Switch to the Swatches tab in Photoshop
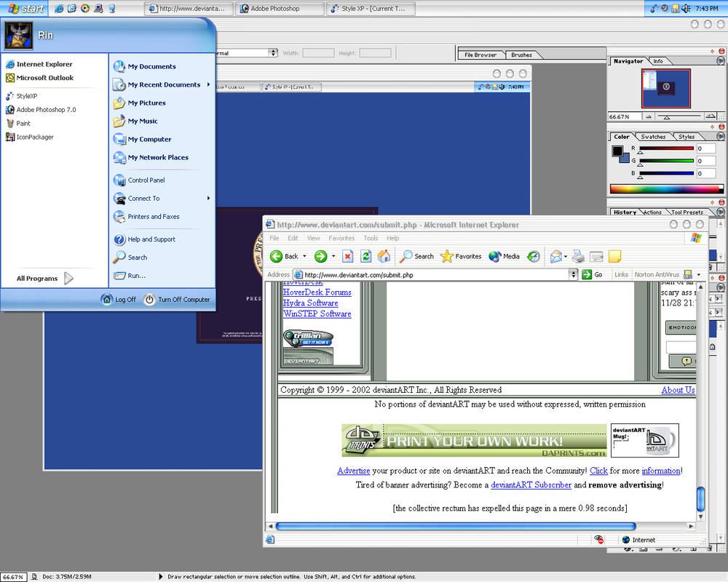 (653, 137)
